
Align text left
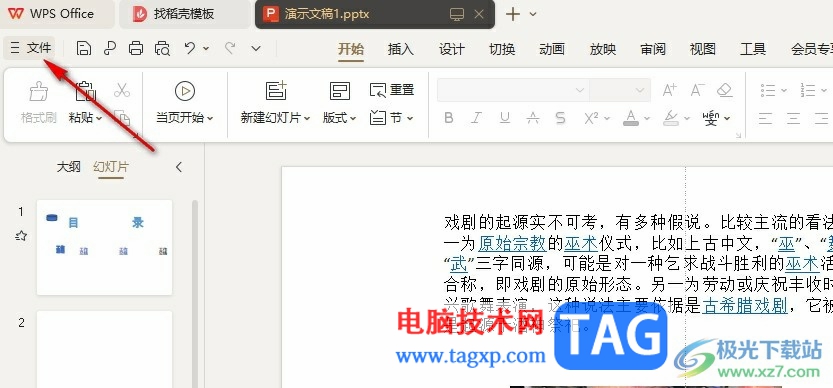[x=765, y=118]
